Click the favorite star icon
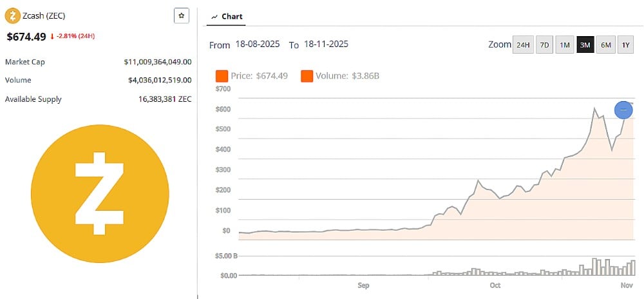The height and width of the screenshot is (299, 644). pyautogui.click(x=182, y=15)
